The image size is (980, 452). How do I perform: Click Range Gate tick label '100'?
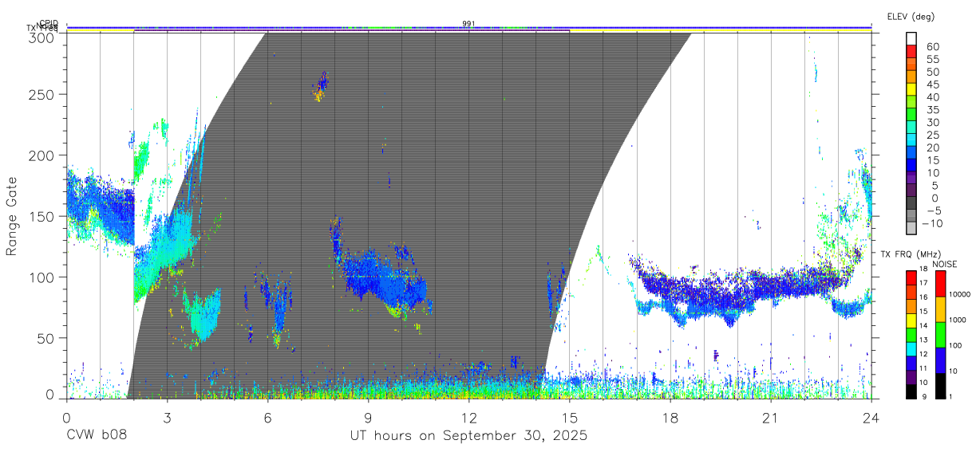[41, 277]
